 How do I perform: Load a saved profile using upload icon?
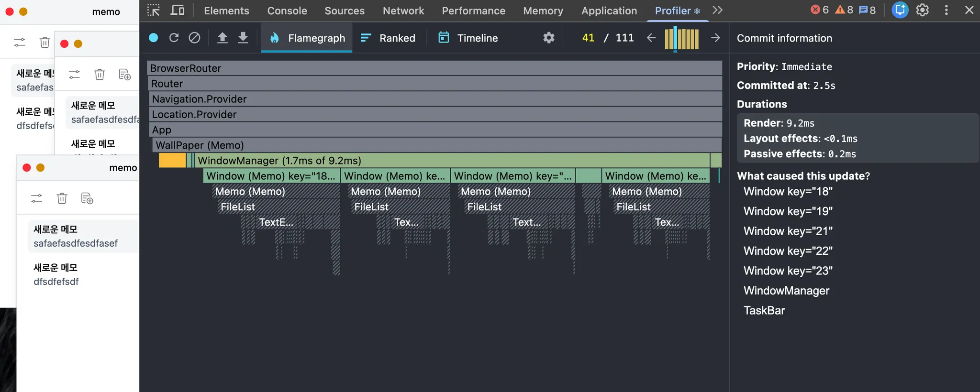coord(223,38)
